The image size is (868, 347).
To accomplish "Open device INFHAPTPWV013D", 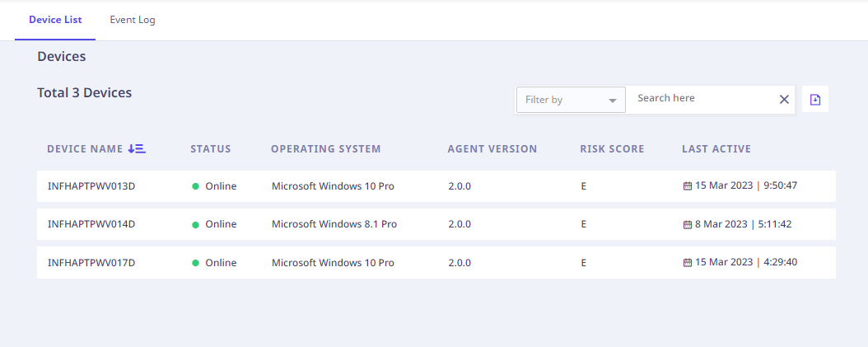I will (91, 186).
